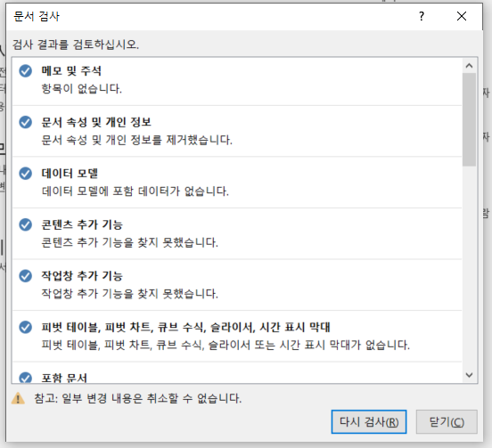The height and width of the screenshot is (448, 492).
Task: Select the 포함 문서 heading
Action: coord(64,378)
